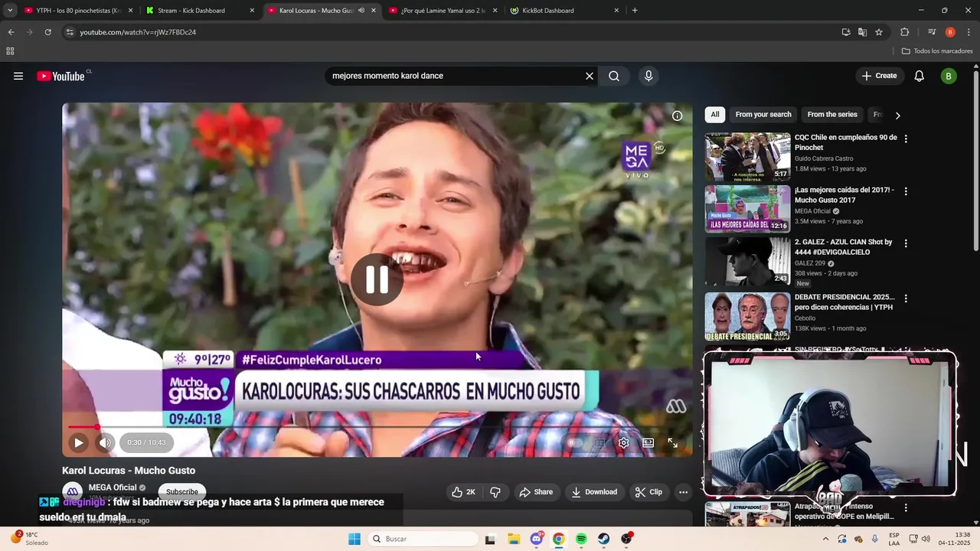
Task: Create a Clip of the video
Action: point(648,492)
